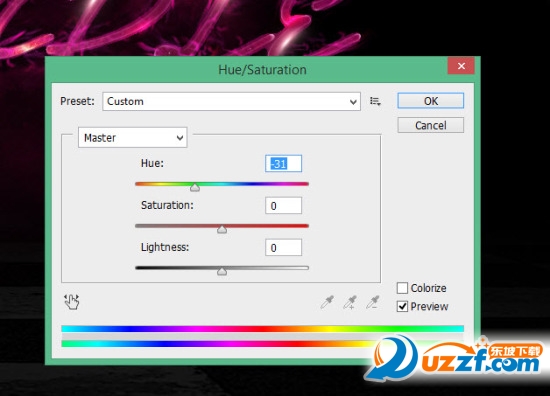Screen dimensions: 550x396
Task: Select the plain eyedropper tool
Action: click(x=327, y=302)
